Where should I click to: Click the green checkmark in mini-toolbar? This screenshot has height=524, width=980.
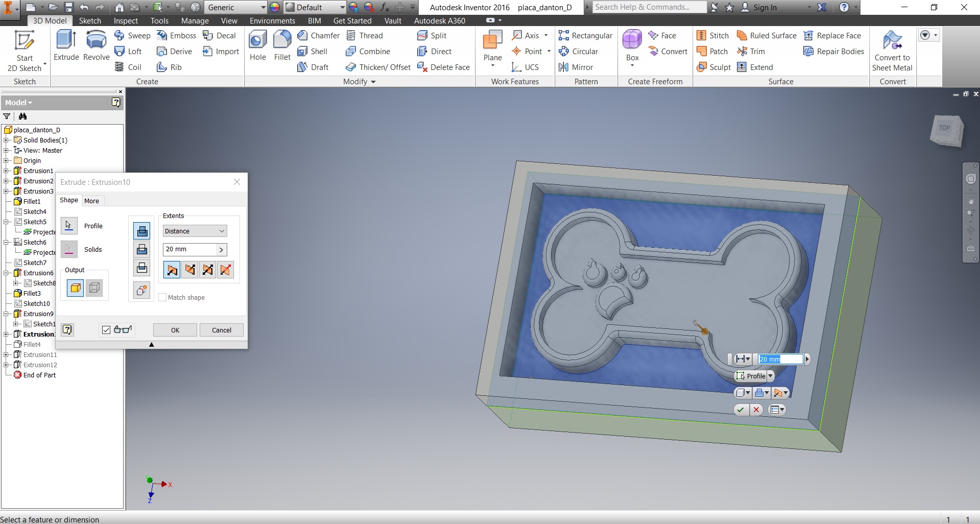click(x=740, y=410)
